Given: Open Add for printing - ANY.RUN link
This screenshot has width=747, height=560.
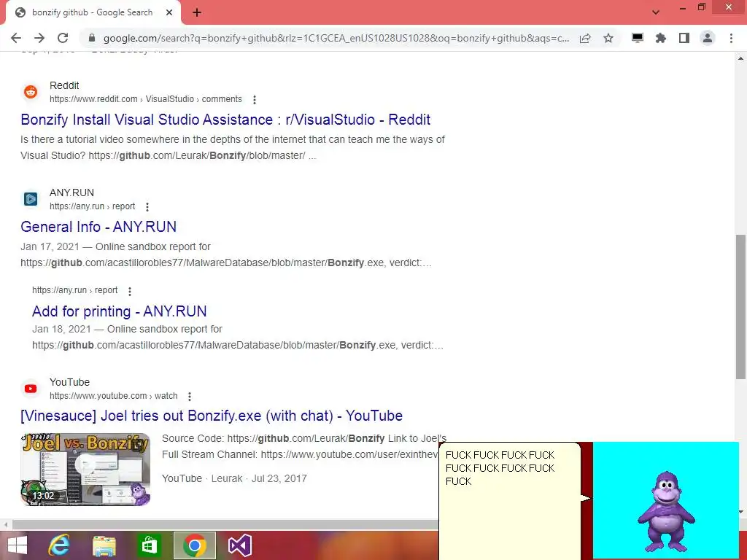Looking at the screenshot, I should point(119,311).
